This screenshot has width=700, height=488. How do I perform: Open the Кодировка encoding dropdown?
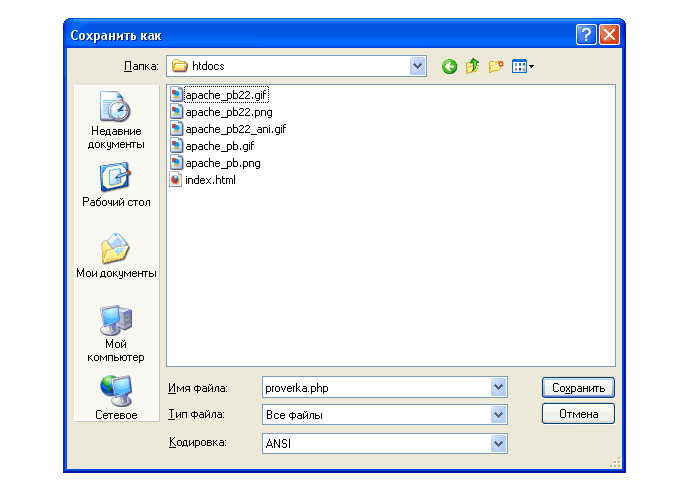click(498, 442)
